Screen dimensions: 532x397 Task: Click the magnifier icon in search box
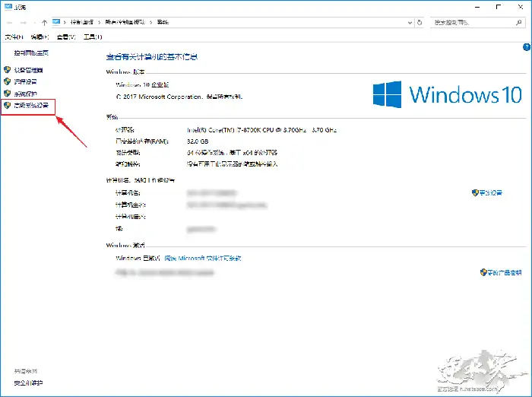pyautogui.click(x=518, y=22)
